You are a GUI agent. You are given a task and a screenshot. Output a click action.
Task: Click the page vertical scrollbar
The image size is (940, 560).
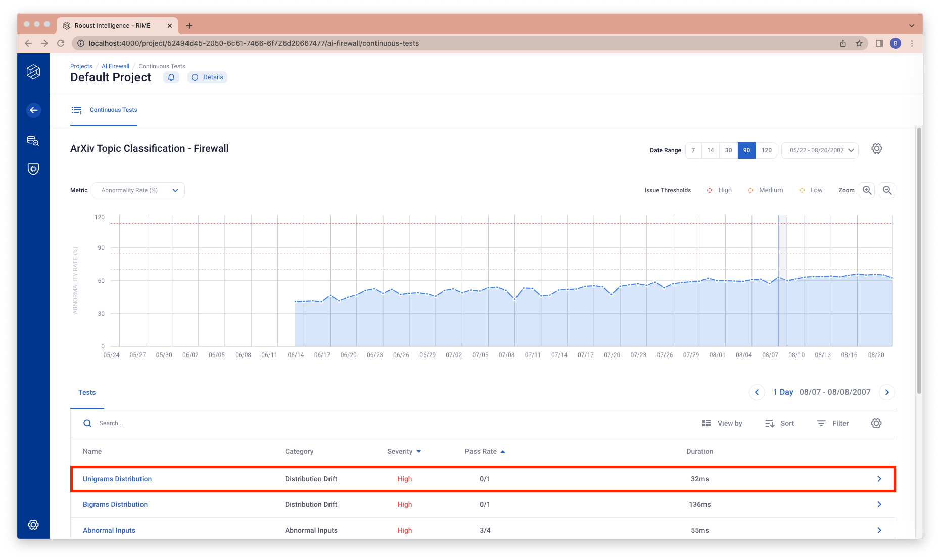(919, 260)
